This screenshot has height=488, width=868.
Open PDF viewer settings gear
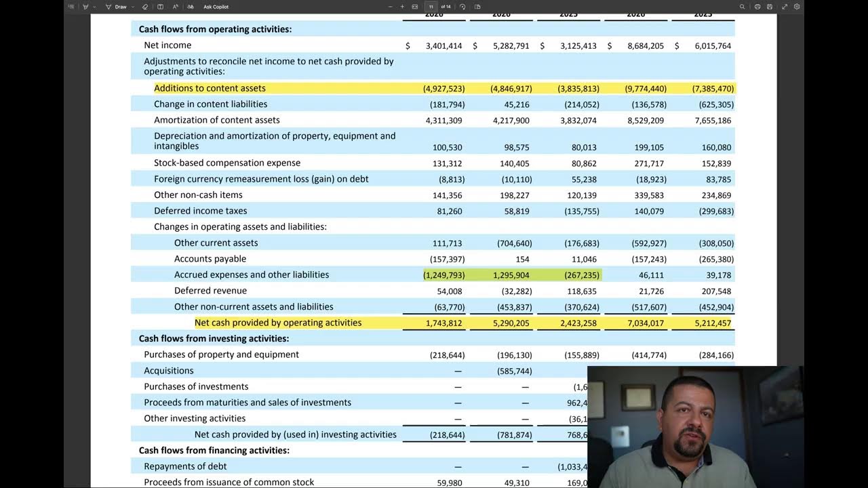797,7
